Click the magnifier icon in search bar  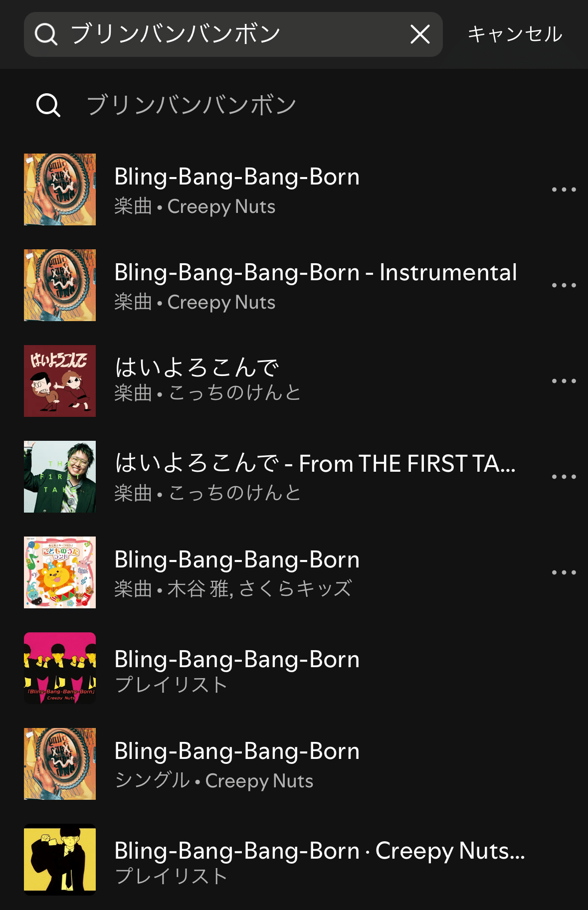point(46,34)
